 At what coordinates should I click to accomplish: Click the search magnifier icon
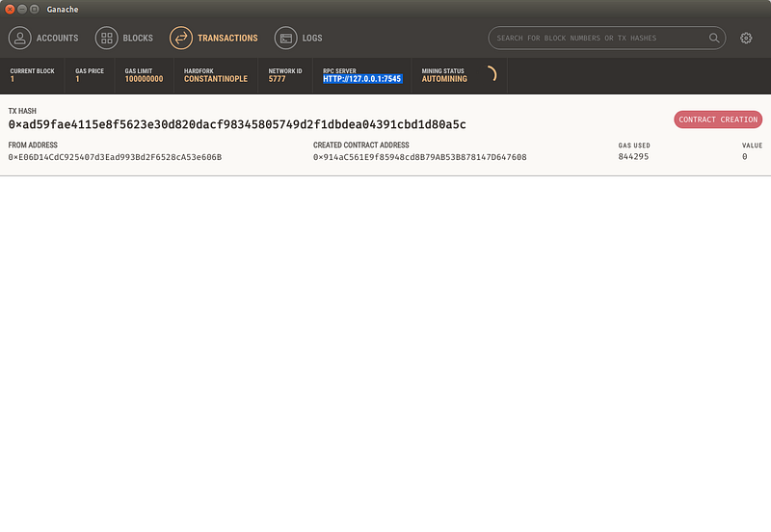pyautogui.click(x=714, y=38)
